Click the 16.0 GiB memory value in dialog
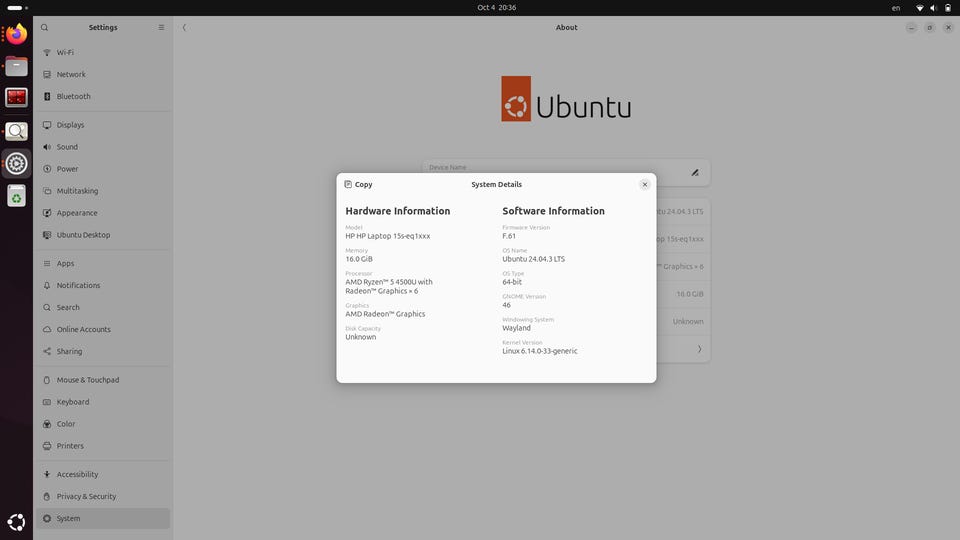 [359, 259]
